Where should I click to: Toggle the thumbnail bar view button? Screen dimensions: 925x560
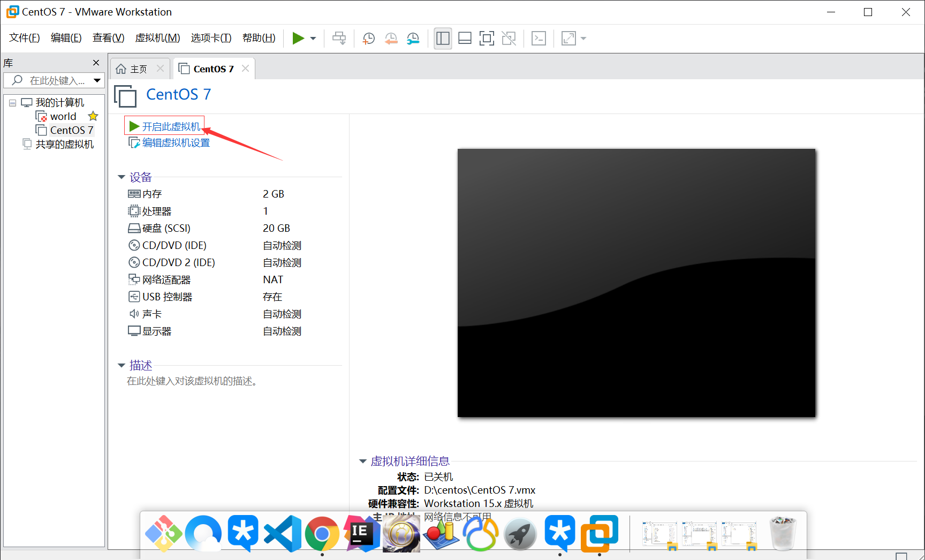[465, 38]
